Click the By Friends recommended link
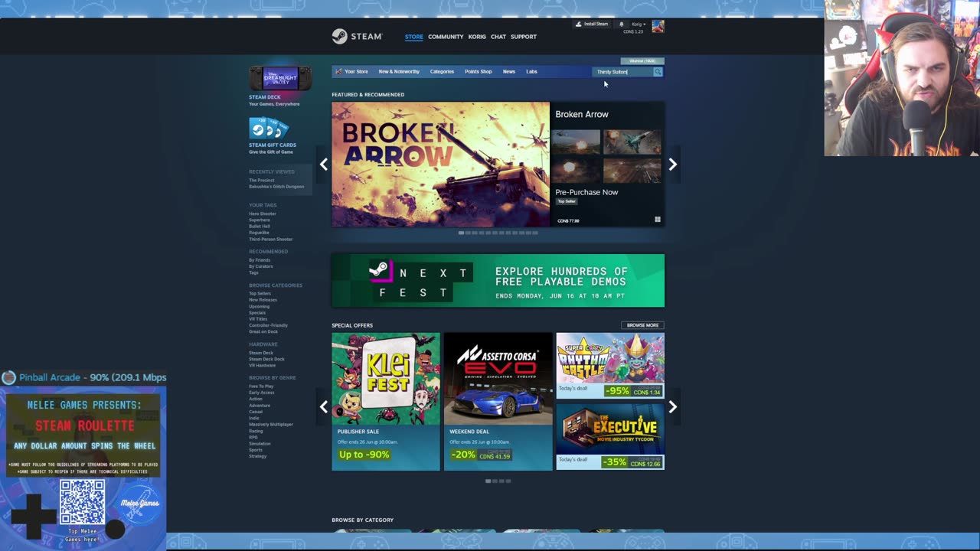The height and width of the screenshot is (551, 980). [260, 260]
